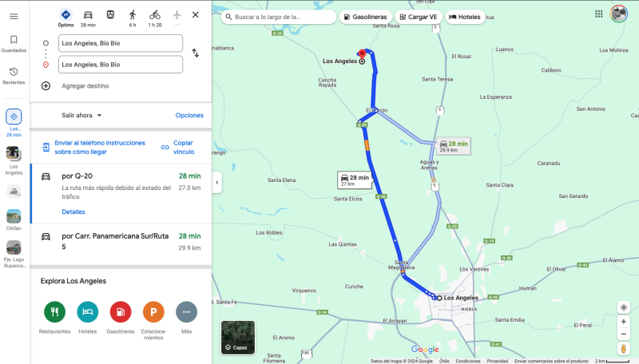This screenshot has height=364, width=639.
Task: Zoom in with the plus control
Action: (624, 322)
